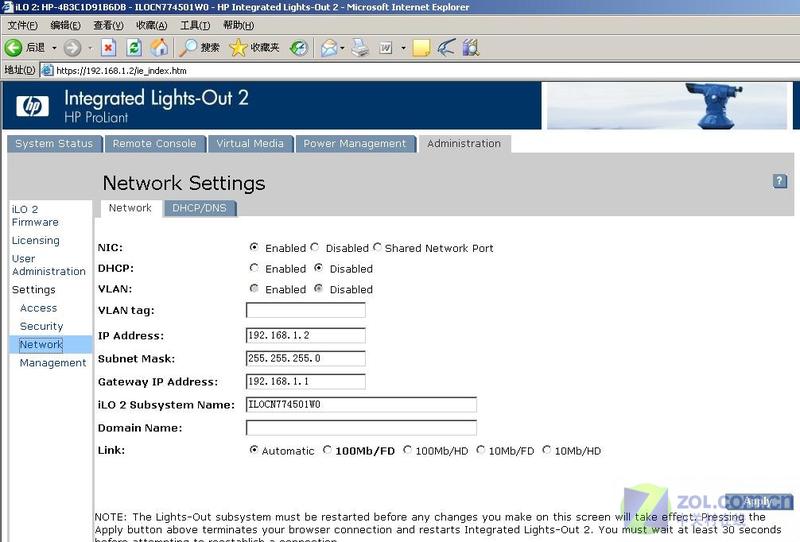Open the DHCP/DNS sub-tab
Viewport: 800px width, 542px height.
coord(199,208)
